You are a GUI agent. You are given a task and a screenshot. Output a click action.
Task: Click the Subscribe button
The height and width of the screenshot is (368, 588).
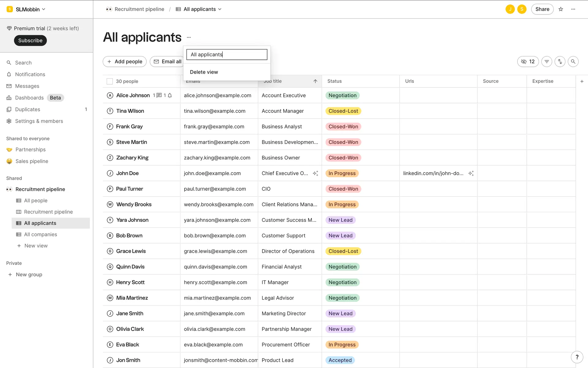(x=30, y=40)
